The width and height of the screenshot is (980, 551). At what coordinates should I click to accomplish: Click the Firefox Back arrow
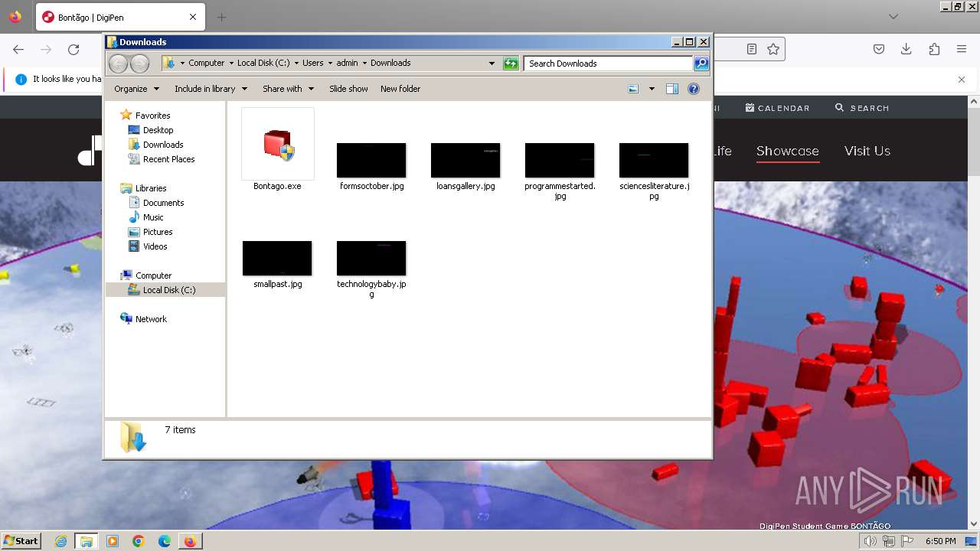point(18,50)
